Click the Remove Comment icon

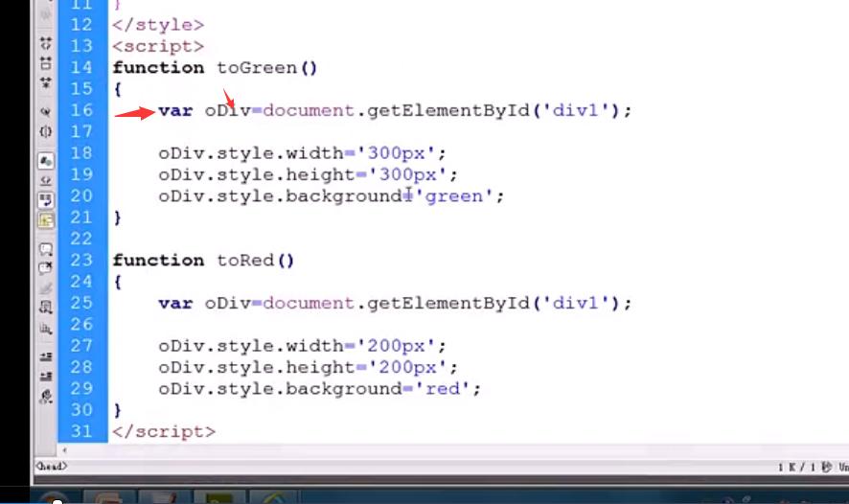(46, 268)
